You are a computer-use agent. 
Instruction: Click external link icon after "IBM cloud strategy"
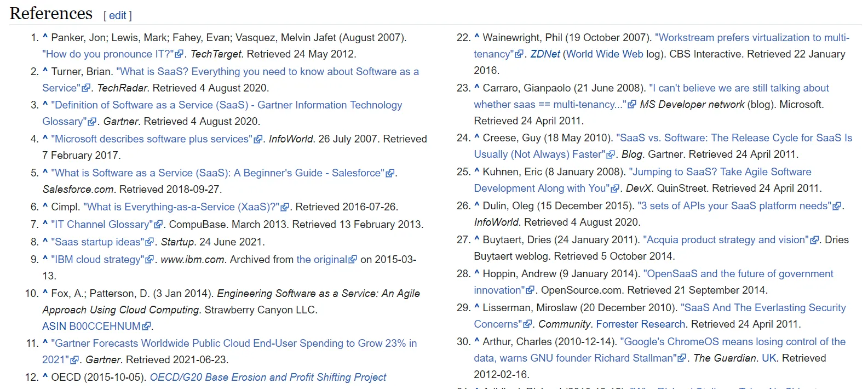[x=150, y=260]
